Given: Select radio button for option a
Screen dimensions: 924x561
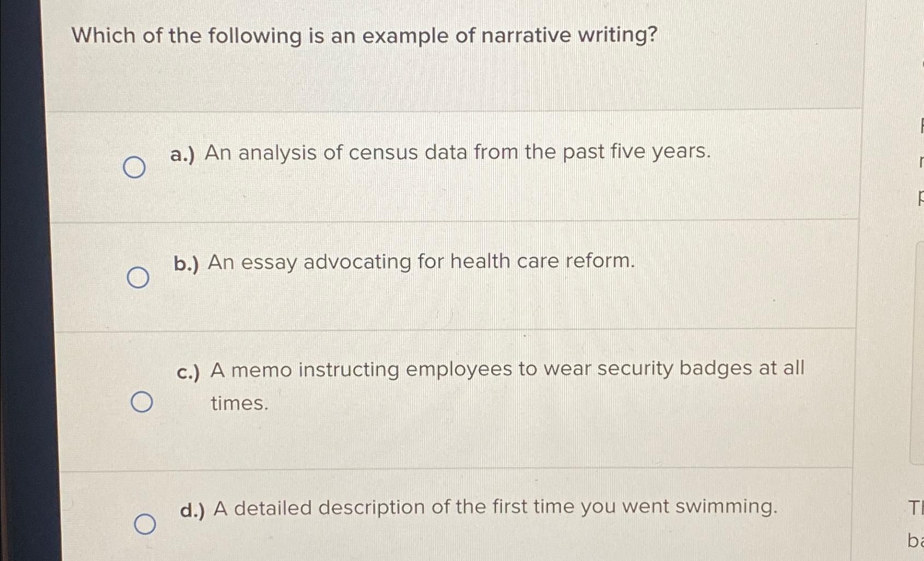Looking at the screenshot, I should coord(134,167).
